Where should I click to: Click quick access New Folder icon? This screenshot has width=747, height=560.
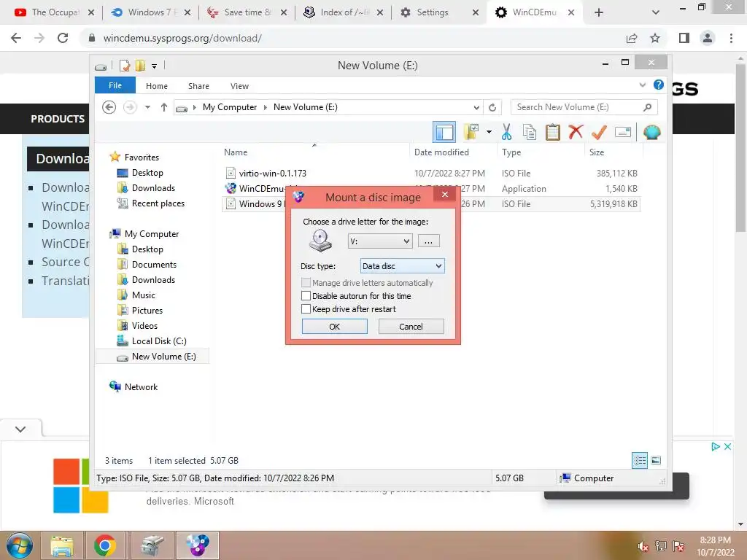tap(140, 65)
